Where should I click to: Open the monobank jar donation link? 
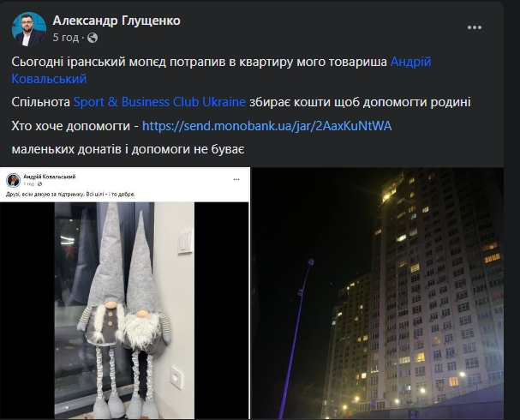267,126
